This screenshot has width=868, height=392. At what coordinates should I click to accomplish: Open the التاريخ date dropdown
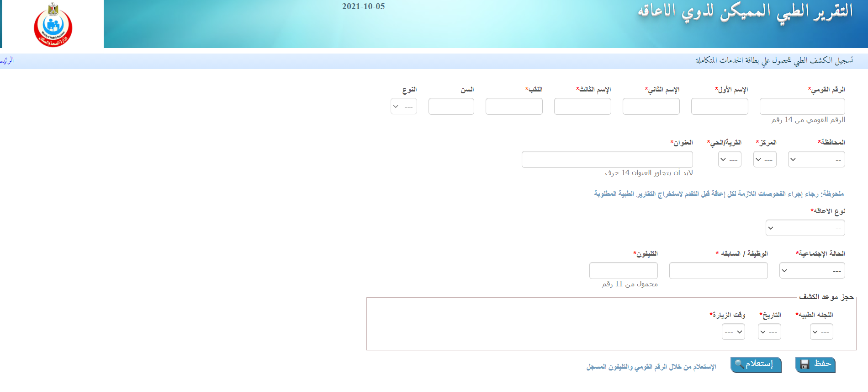coord(769,332)
